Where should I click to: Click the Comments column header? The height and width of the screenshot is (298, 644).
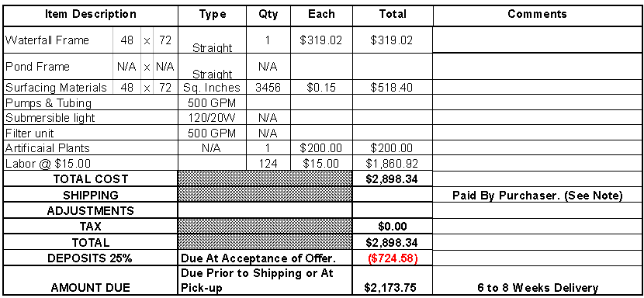coord(537,15)
